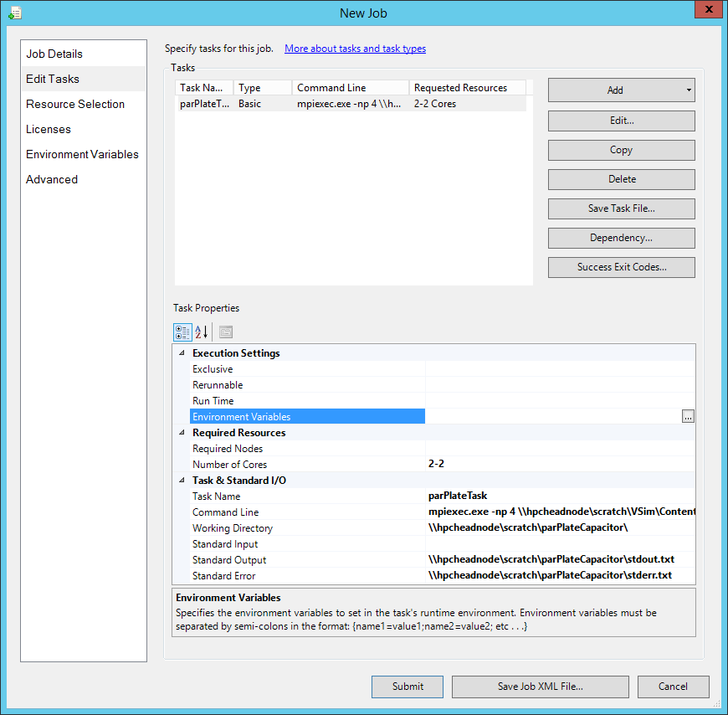The width and height of the screenshot is (728, 715).
Task: Open the Environment Variables ellipsis button
Action: [x=688, y=416]
